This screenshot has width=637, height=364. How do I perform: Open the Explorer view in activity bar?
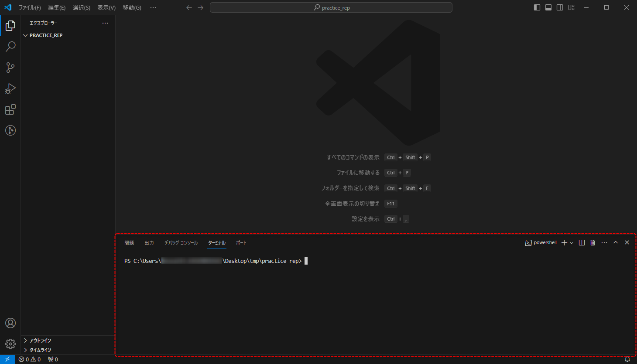[10, 26]
